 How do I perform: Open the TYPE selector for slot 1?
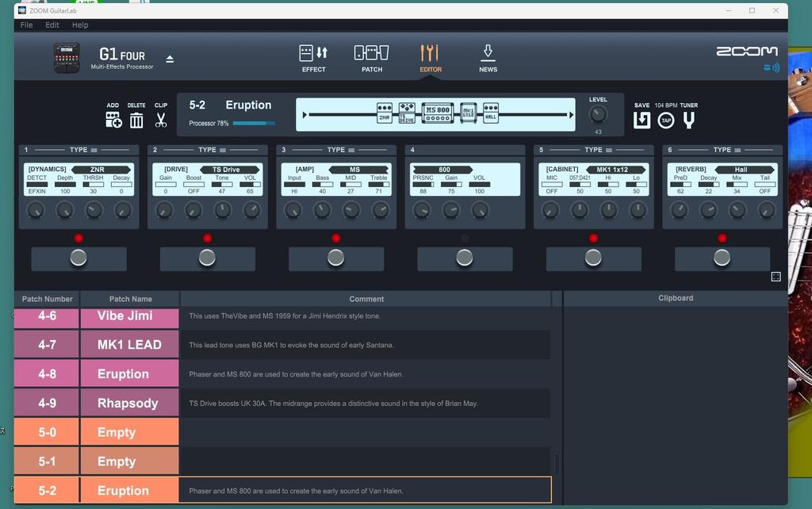point(83,150)
